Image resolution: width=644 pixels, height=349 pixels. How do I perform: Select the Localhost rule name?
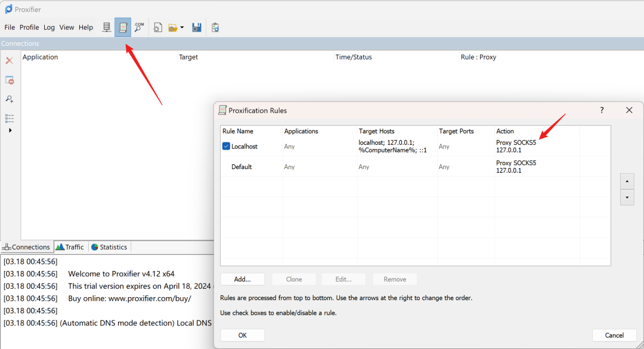click(244, 147)
